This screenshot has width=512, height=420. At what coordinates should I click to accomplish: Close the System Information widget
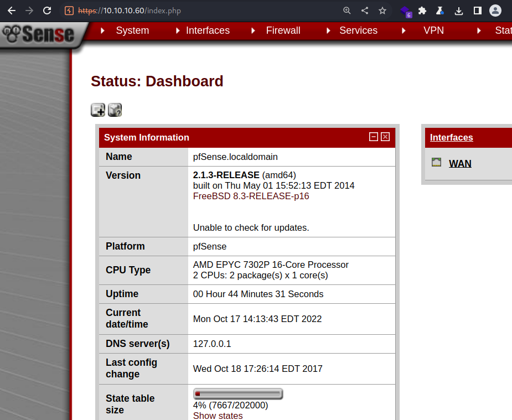[x=385, y=137]
